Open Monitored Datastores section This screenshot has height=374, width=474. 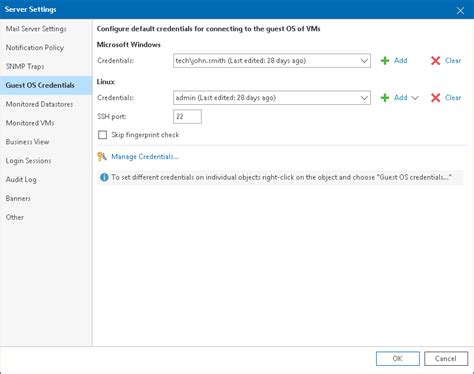point(46,104)
